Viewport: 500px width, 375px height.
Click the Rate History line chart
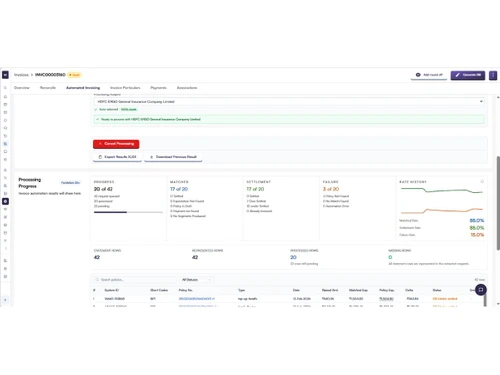(442, 201)
